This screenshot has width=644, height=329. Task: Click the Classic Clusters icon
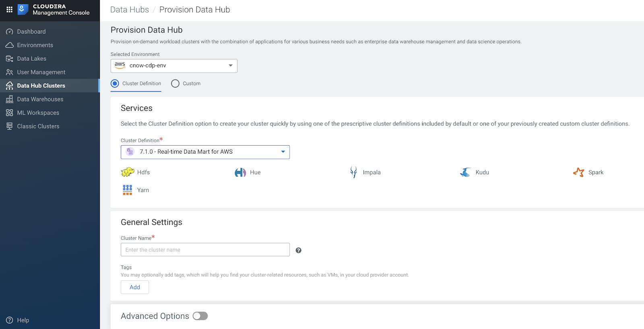10,126
